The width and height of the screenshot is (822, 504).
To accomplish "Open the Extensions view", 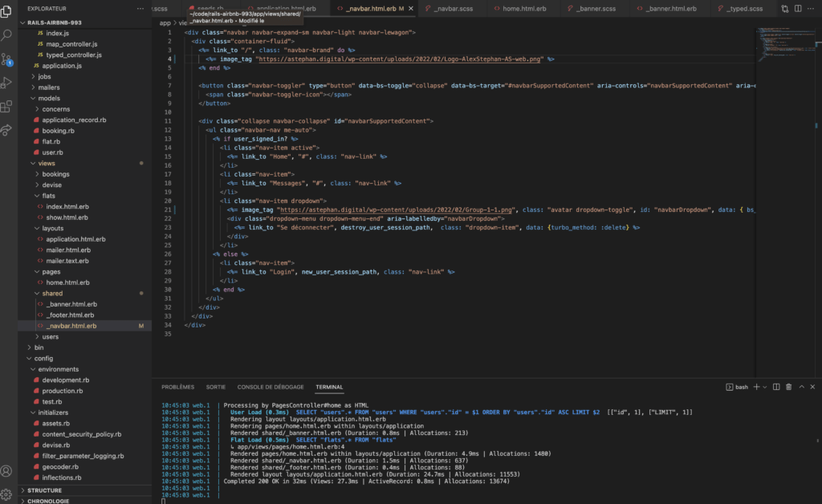I will point(7,106).
